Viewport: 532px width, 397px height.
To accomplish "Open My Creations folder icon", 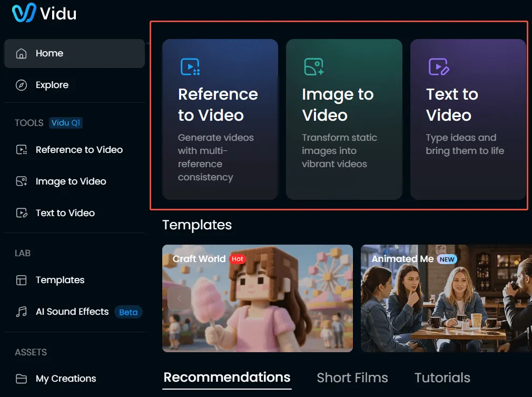I will click(22, 379).
